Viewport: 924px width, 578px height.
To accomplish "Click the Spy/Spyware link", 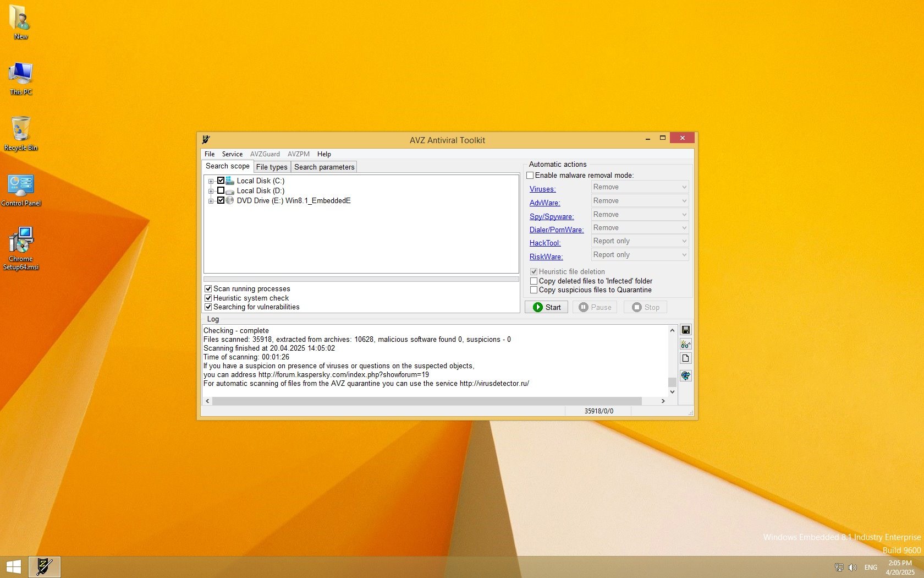I will coord(551,216).
